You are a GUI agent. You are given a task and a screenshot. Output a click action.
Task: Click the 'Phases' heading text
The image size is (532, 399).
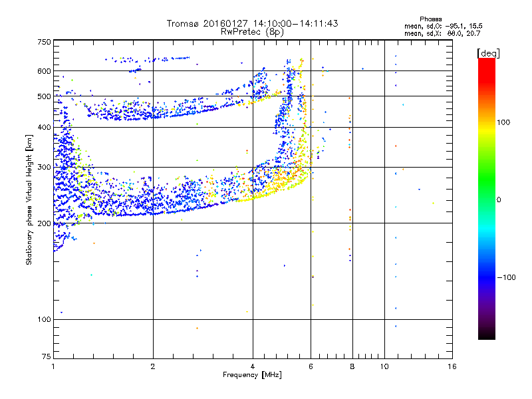click(430, 19)
